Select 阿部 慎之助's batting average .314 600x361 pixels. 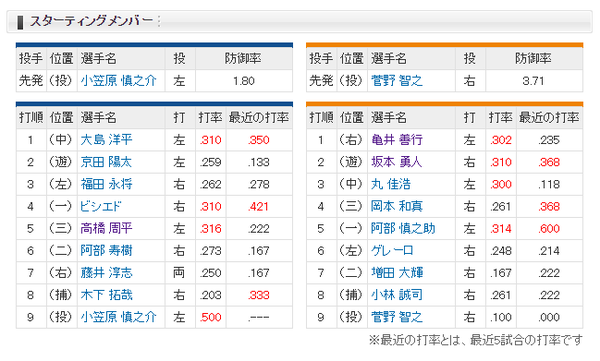click(501, 229)
